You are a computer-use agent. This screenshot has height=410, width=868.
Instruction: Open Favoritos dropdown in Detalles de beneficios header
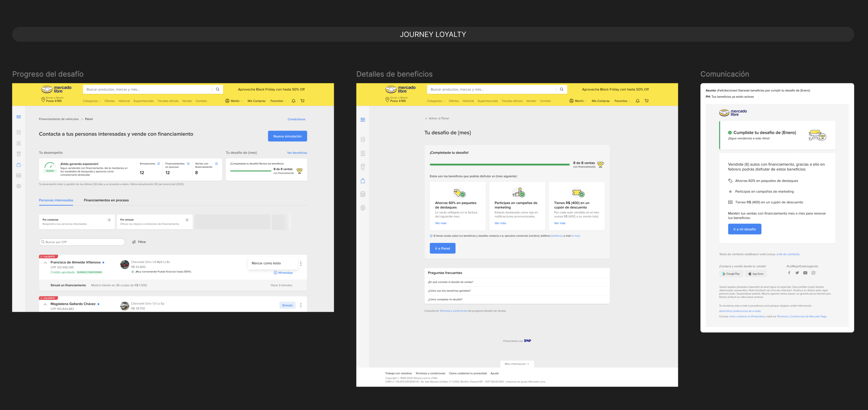pyautogui.click(x=622, y=101)
